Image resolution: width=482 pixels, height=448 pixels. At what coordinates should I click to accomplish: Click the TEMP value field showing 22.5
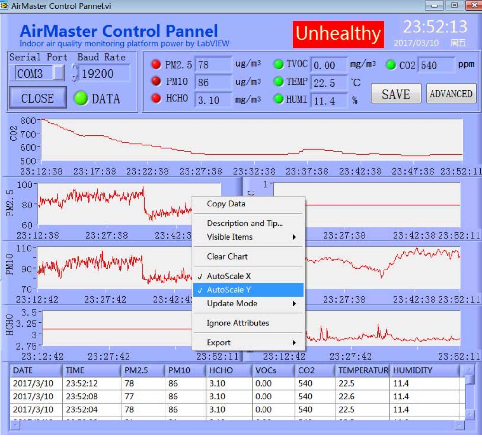329,83
